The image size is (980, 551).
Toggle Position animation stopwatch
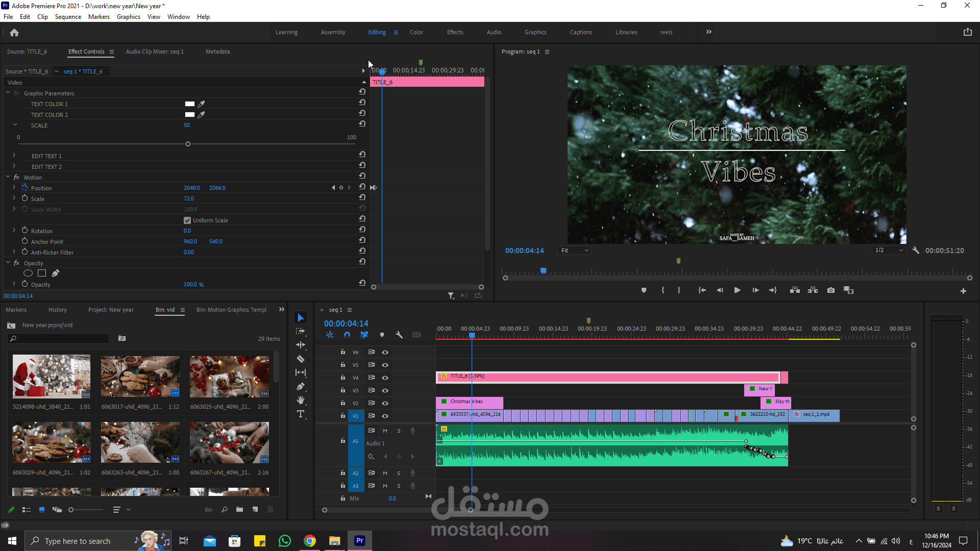pyautogui.click(x=24, y=188)
